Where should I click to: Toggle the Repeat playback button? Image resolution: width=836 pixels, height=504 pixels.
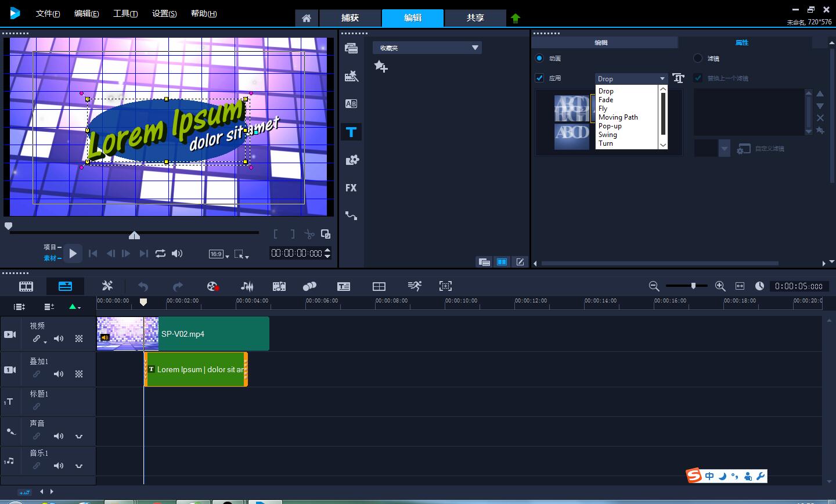click(160, 253)
